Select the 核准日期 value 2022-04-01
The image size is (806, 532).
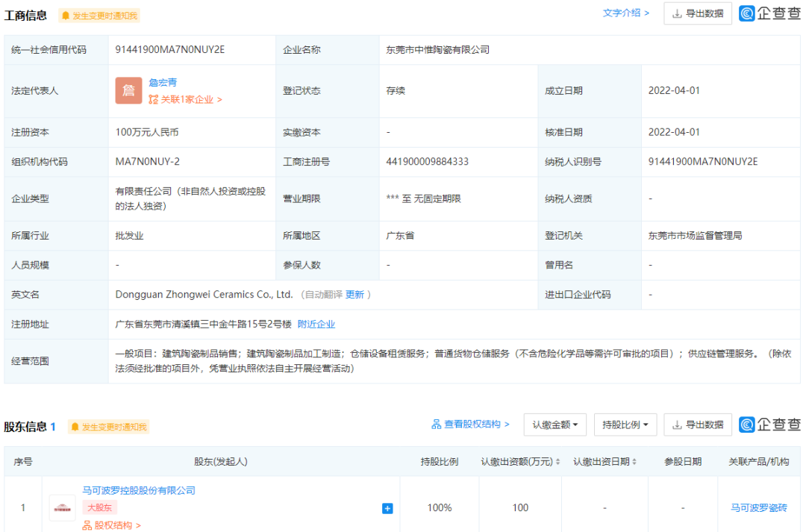click(x=674, y=132)
